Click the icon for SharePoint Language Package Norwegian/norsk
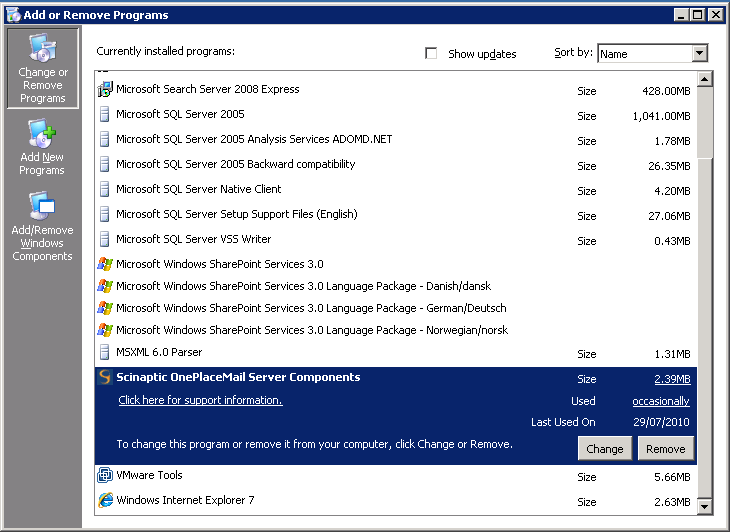Screen dimensions: 730x532 pyautogui.click(x=105, y=330)
